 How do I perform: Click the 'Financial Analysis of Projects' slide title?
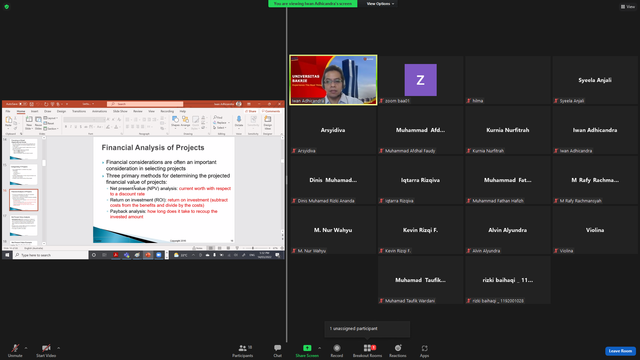pyautogui.click(x=153, y=148)
